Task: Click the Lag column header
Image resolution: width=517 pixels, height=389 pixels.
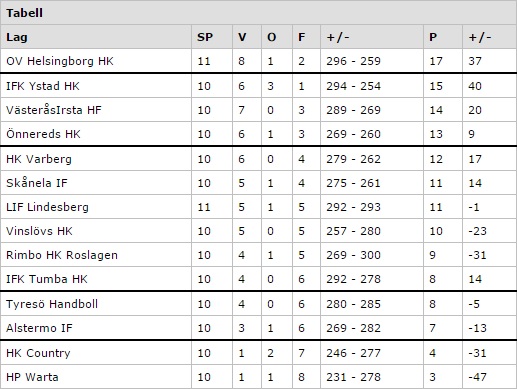Action: click(17, 37)
